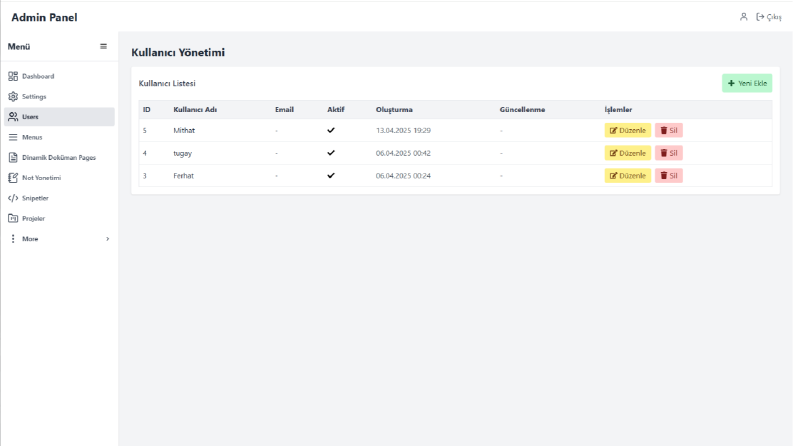
Task: Click the username Mithat cell
Action: (x=184, y=130)
